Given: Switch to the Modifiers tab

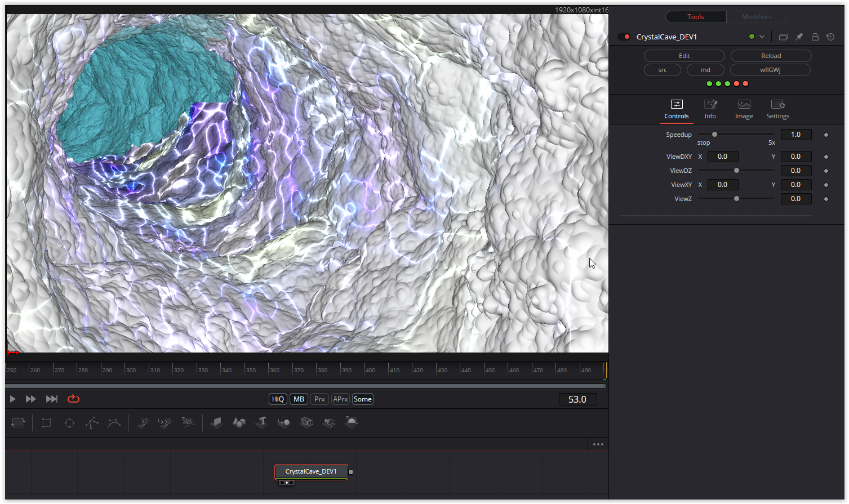Looking at the screenshot, I should (757, 17).
